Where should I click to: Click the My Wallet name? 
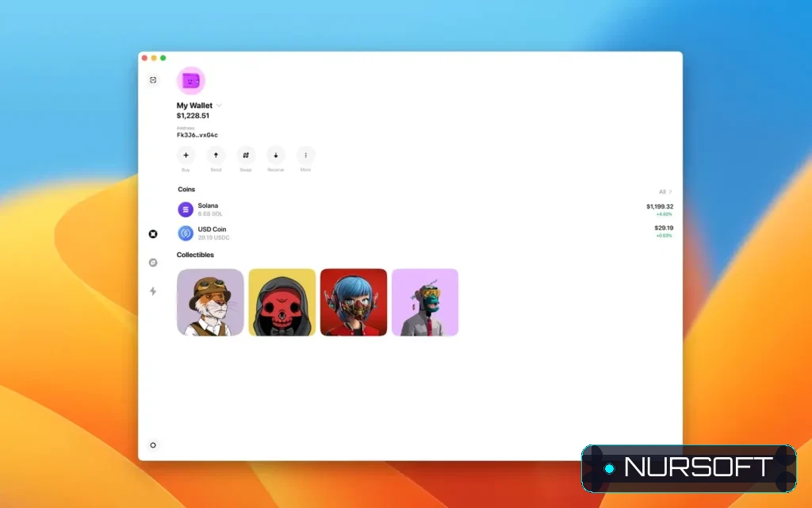195,106
